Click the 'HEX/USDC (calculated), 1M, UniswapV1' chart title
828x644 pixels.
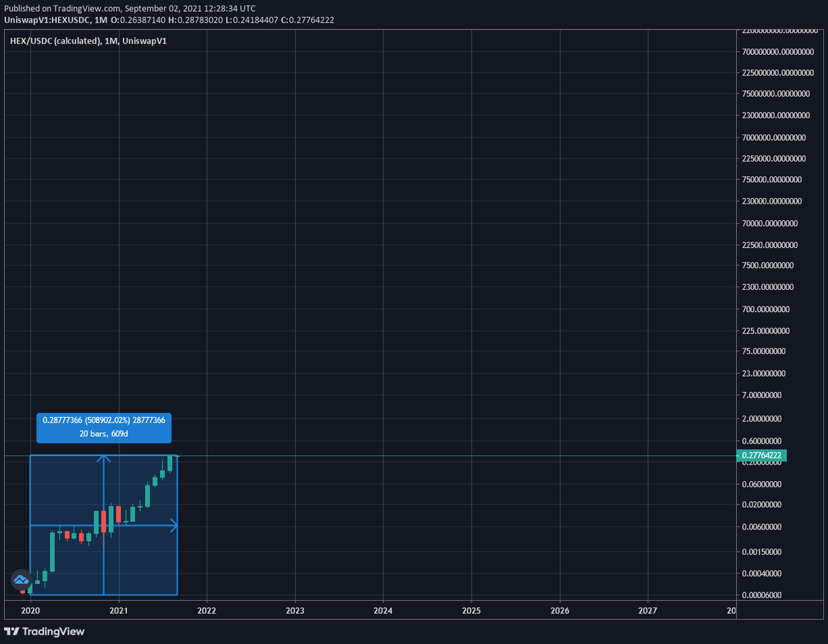coord(88,41)
